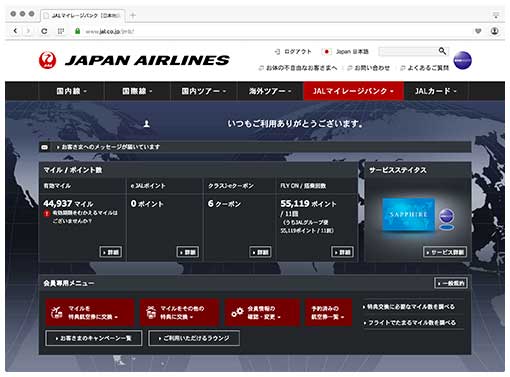Click the member silhouette icon
Screen dimensions: 510x377
(146, 124)
